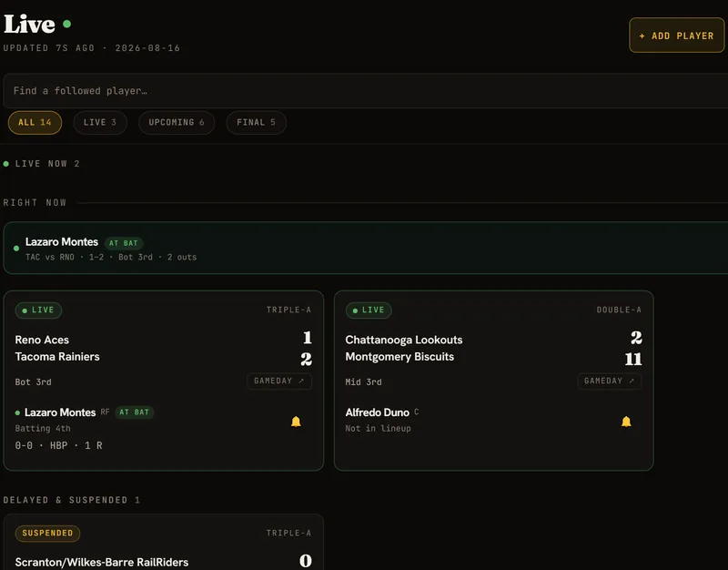Click the 0-0 · HBP · 1 R stat line
Viewport: 728px width, 570px height.
pos(58,445)
